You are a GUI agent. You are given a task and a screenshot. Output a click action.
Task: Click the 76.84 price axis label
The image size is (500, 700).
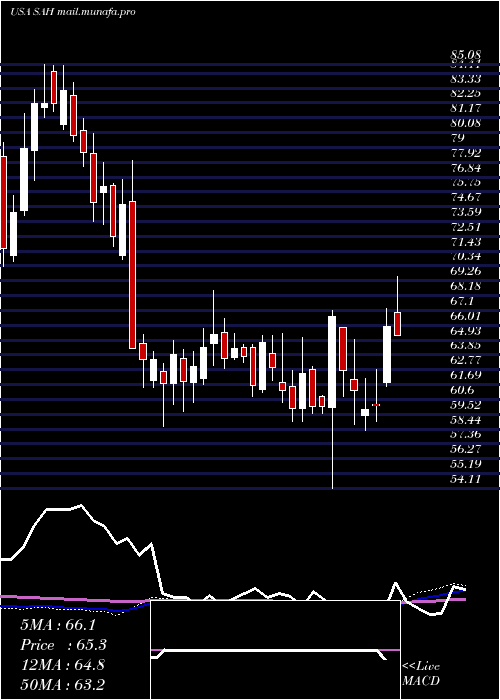pyautogui.click(x=466, y=168)
